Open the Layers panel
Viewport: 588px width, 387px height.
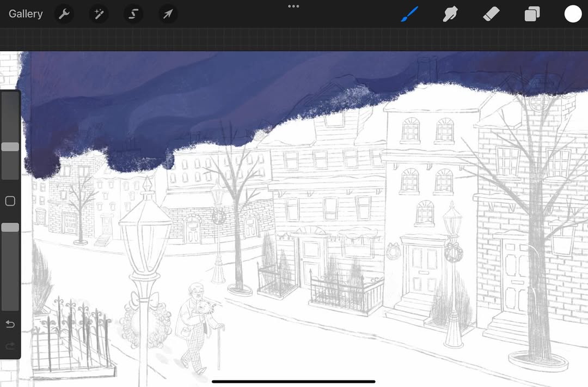tap(532, 14)
